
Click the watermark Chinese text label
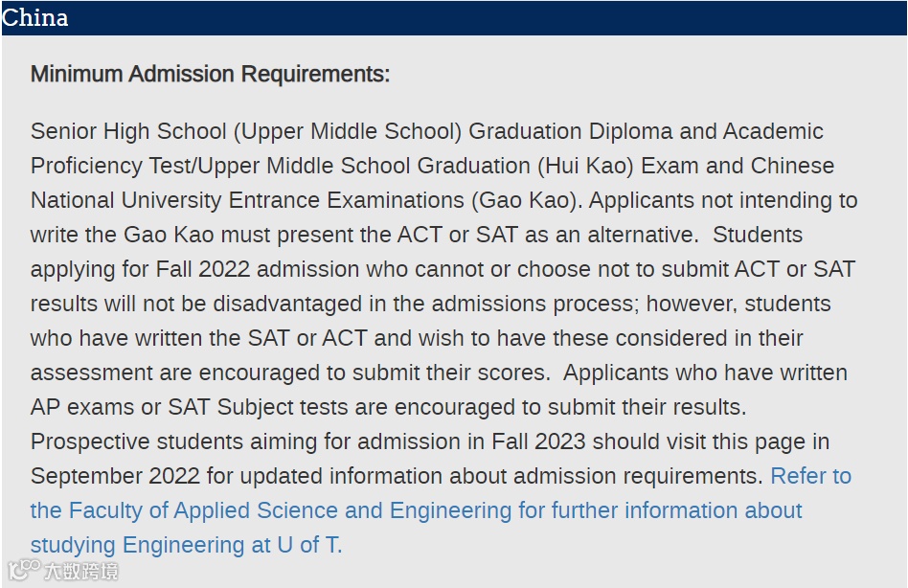[80, 572]
